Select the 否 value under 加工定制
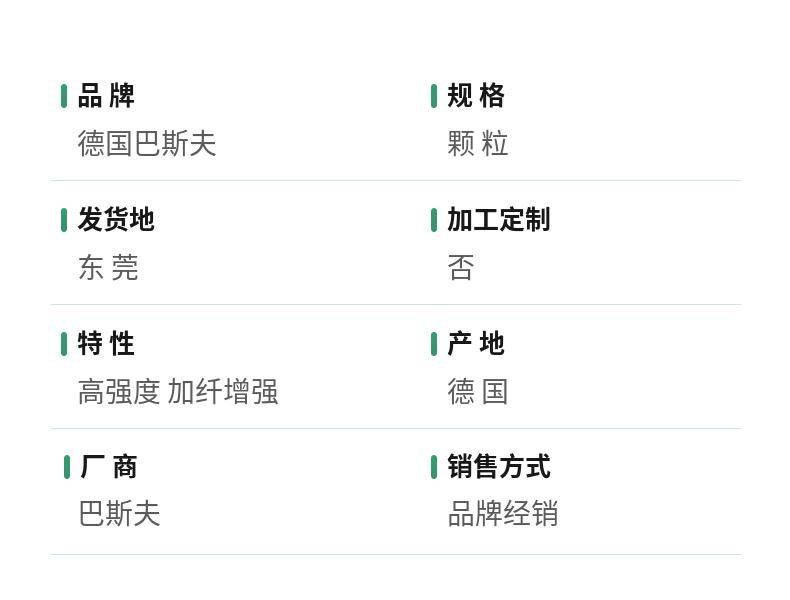 [461, 268]
